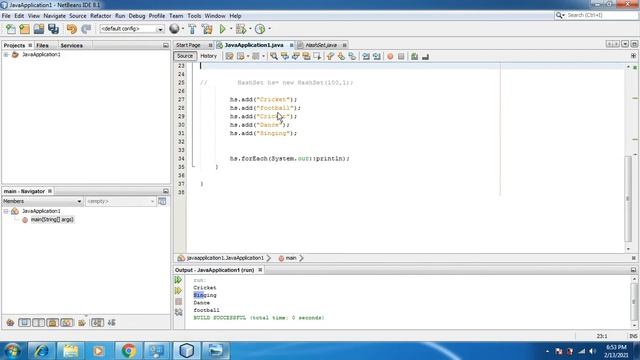Toggle Rectangular Selection icon
This screenshot has height=360, width=640.
click(317, 56)
